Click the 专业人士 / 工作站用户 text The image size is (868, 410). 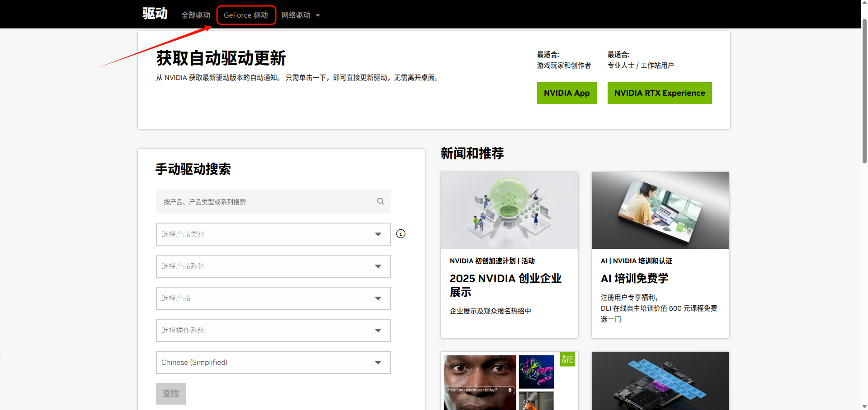(x=641, y=65)
